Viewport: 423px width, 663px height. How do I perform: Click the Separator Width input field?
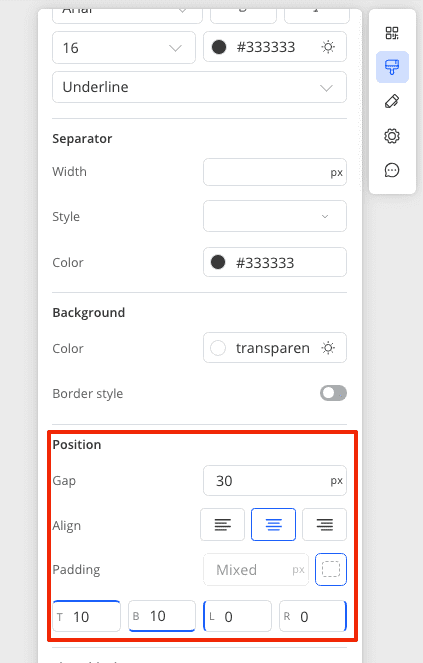tap(275, 172)
